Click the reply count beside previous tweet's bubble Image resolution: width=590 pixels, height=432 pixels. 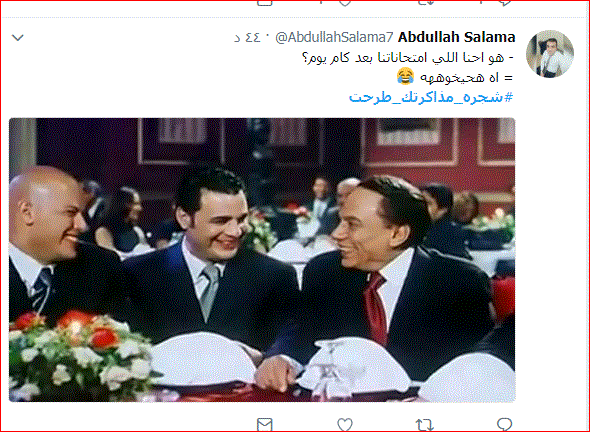(x=481, y=2)
